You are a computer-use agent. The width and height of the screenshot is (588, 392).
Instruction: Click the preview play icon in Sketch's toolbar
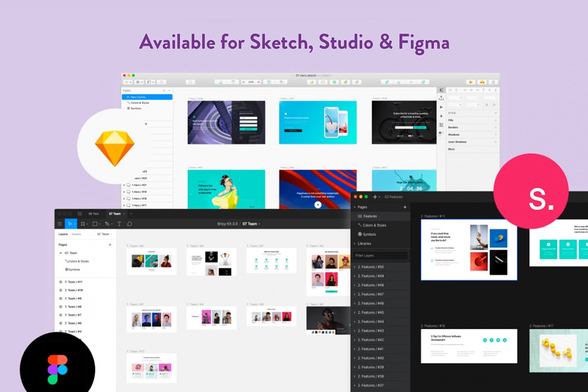(x=471, y=82)
